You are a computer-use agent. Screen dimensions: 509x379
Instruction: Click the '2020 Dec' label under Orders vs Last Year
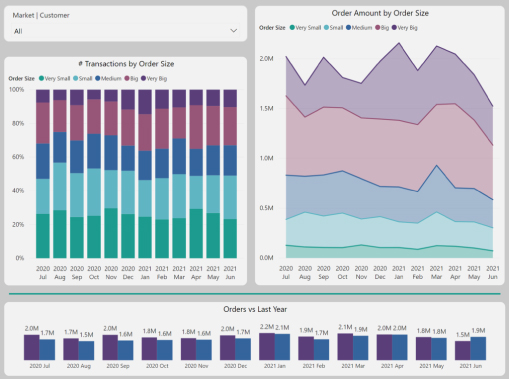pos(235,366)
